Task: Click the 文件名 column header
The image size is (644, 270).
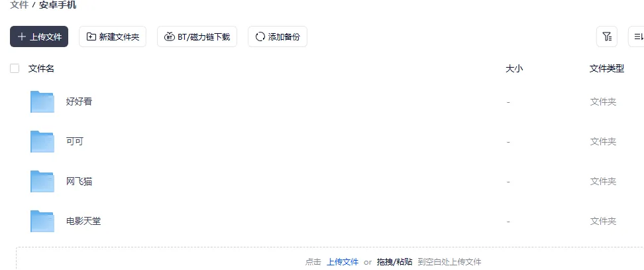Action: [41, 68]
